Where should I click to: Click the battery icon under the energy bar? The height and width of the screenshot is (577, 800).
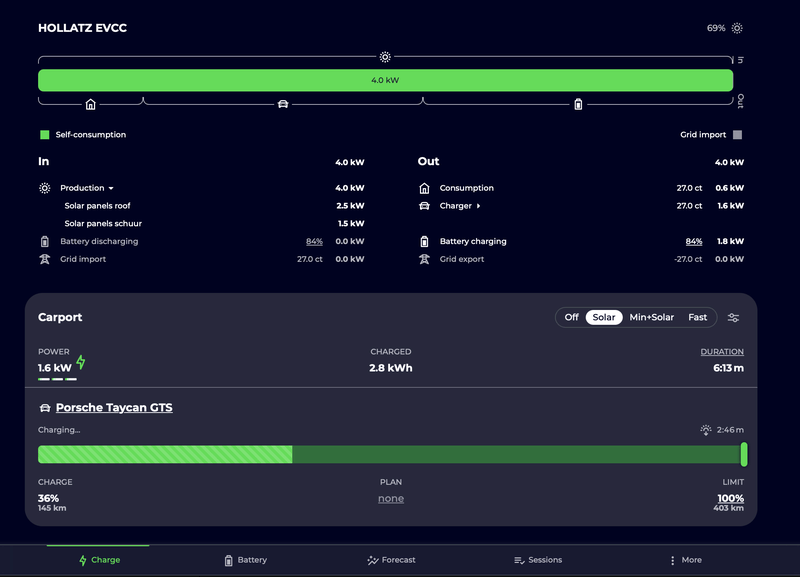point(578,104)
